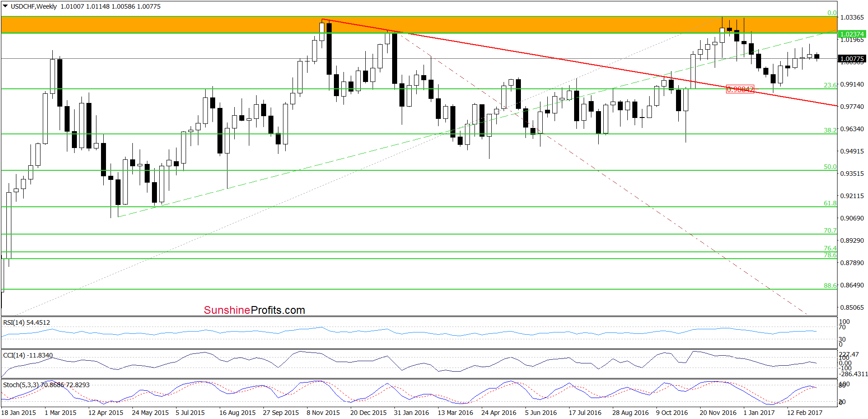868x419 pixels.
Task: Click the RSI scale value 70
Action: point(842,327)
